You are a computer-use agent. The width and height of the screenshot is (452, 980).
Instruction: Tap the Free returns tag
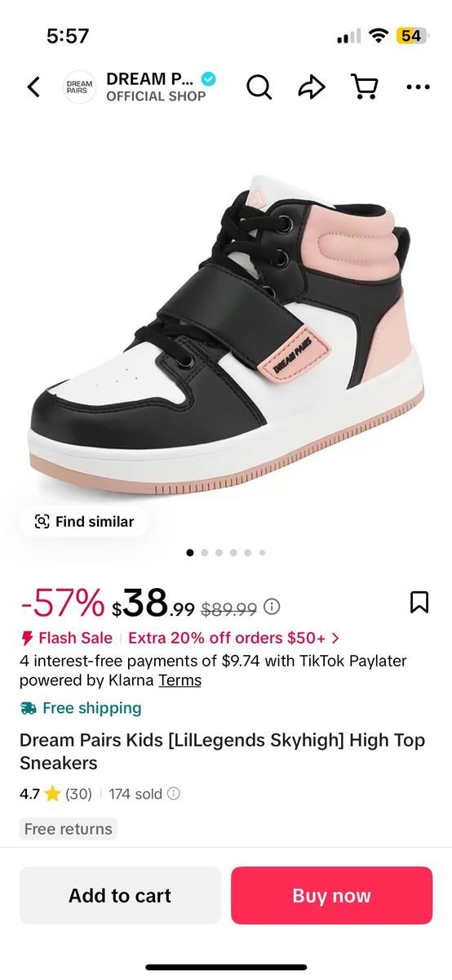[69, 829]
